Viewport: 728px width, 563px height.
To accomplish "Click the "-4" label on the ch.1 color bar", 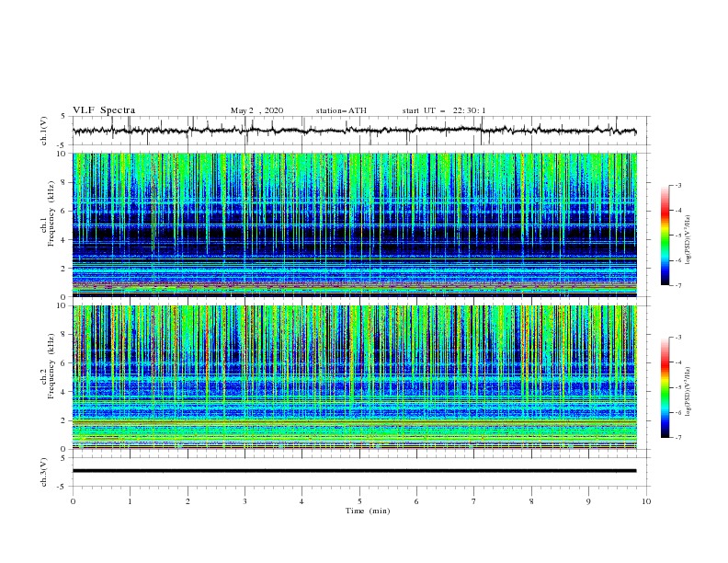I will pyautogui.click(x=677, y=211).
